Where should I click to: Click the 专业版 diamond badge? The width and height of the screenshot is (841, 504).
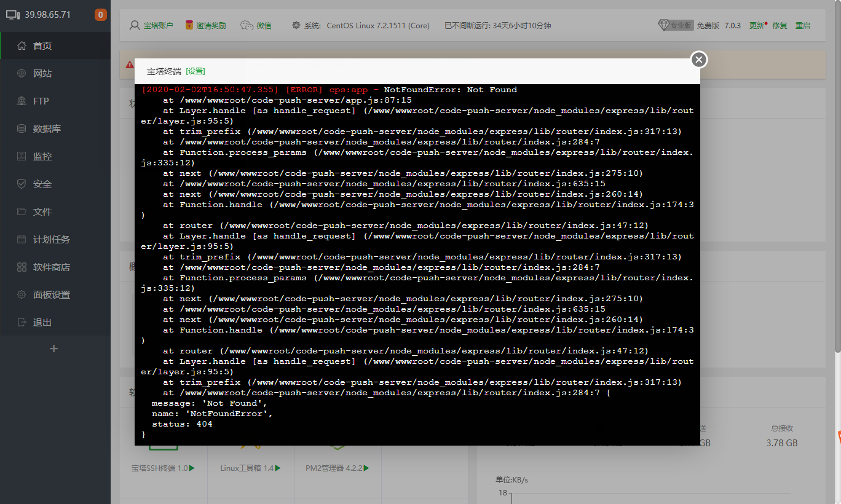[x=675, y=25]
